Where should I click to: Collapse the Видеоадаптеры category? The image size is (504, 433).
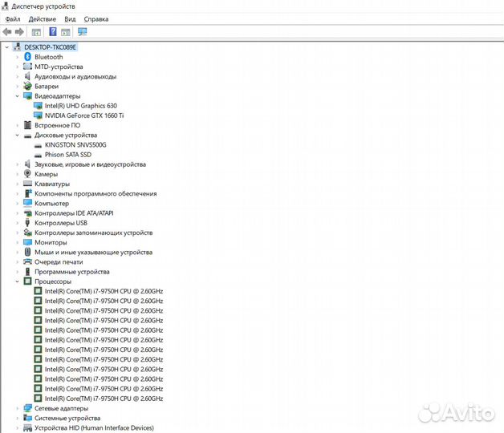[x=17, y=96]
